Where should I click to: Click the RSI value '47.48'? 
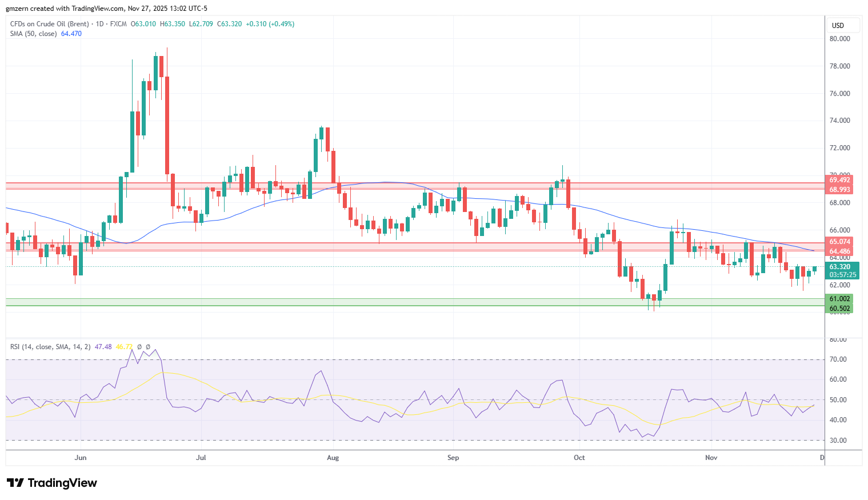pyautogui.click(x=103, y=347)
